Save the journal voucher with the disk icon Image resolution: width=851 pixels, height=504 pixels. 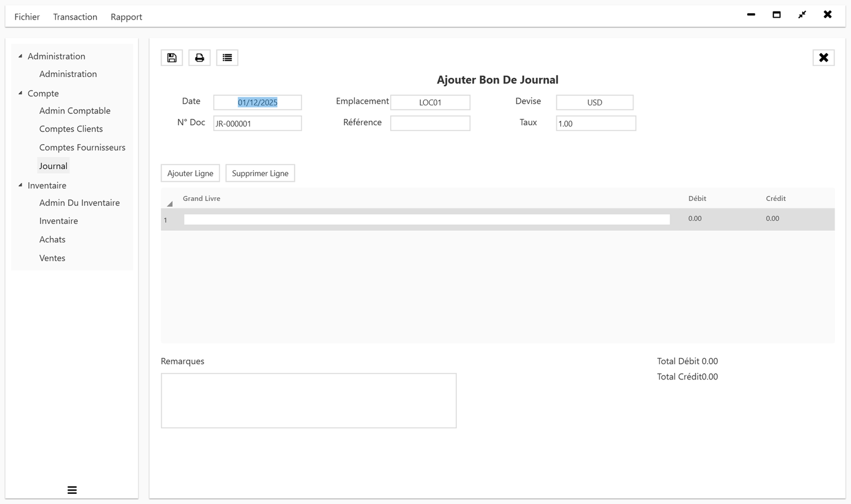(171, 57)
